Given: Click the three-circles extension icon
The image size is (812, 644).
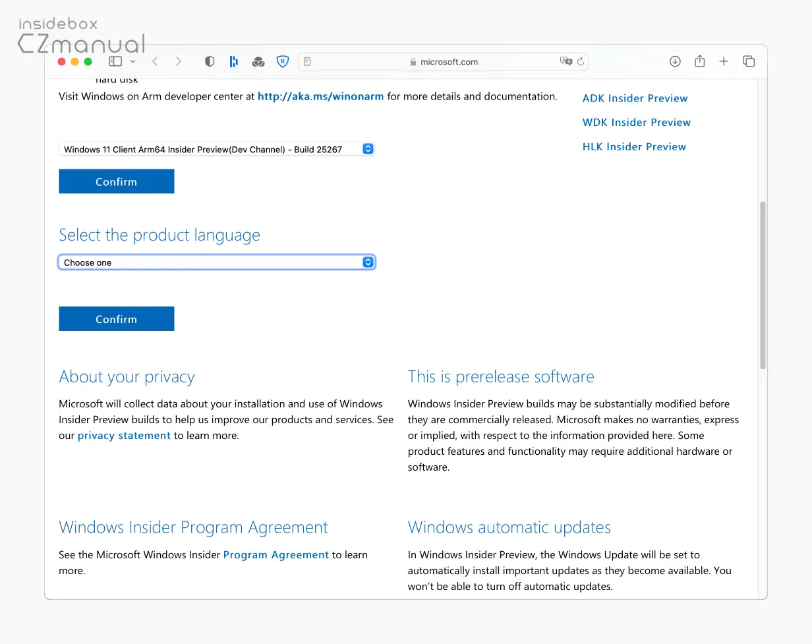Looking at the screenshot, I should [258, 61].
